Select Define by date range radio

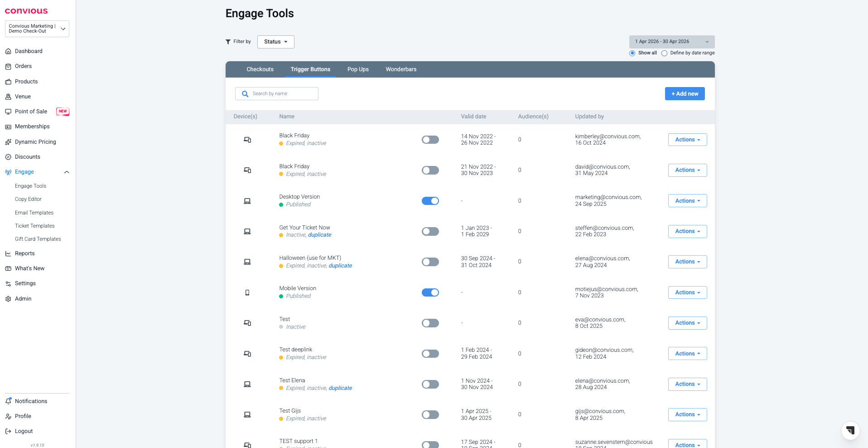[664, 53]
